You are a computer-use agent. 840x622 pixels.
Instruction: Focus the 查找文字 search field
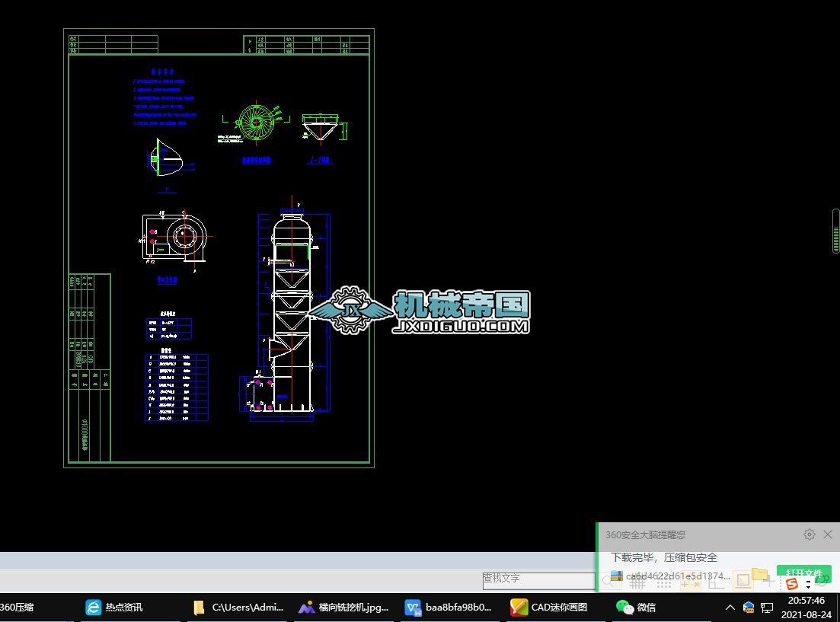coord(538,580)
